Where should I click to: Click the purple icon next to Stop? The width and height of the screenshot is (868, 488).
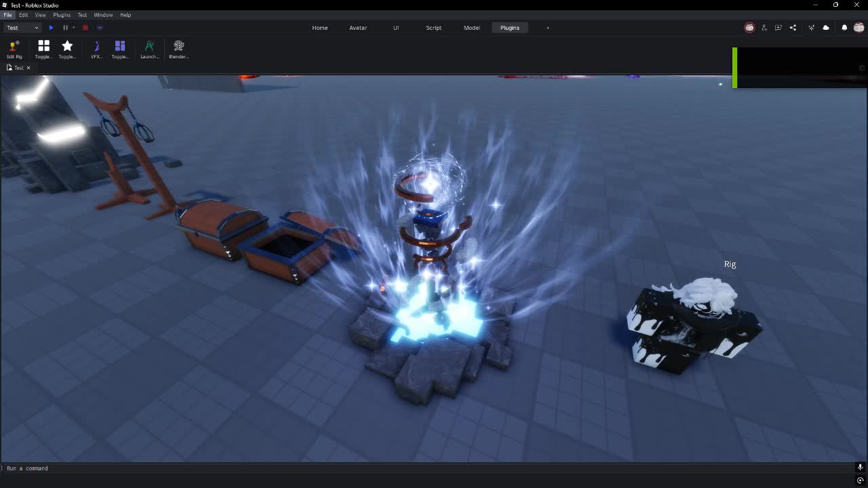tap(100, 28)
